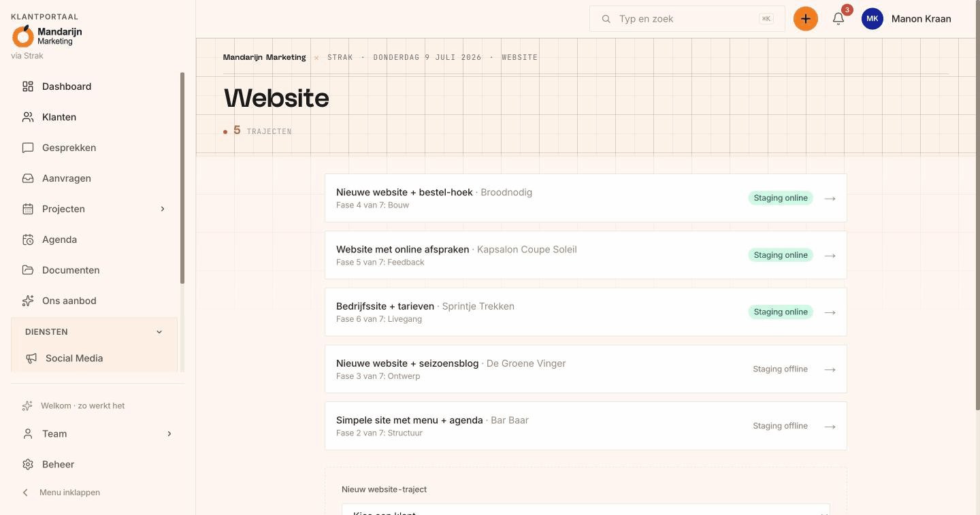Viewport: 980px width, 515px height.
Task: Open Klanten in the sidebar
Action: (x=59, y=117)
